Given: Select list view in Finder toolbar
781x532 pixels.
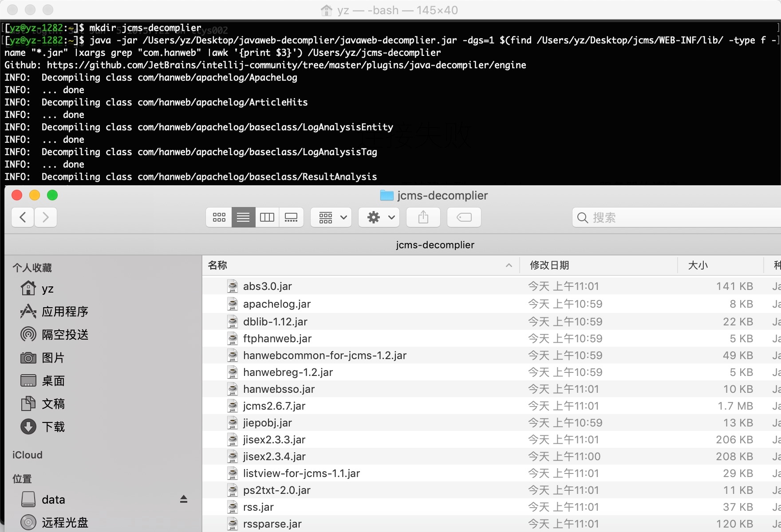Looking at the screenshot, I should 243,217.
